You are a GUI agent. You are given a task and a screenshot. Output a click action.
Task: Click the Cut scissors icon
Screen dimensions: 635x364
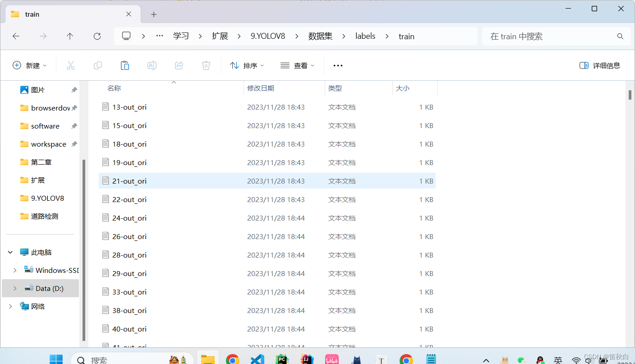point(71,65)
